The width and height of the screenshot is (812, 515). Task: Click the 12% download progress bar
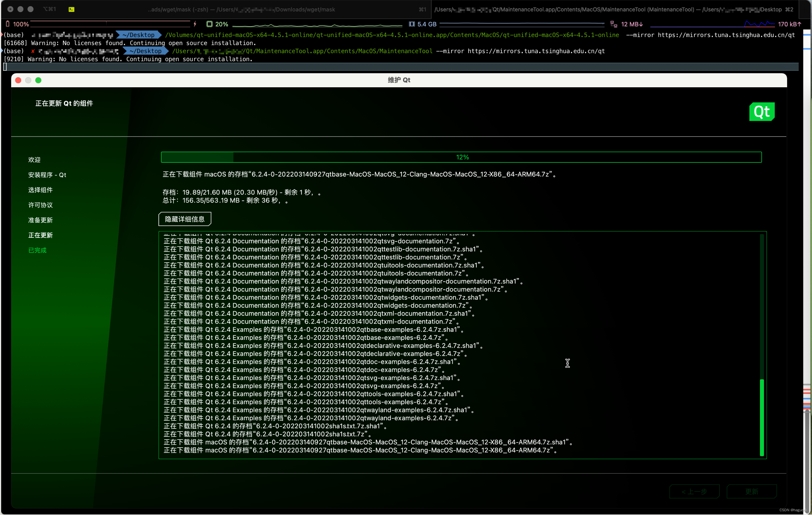pyautogui.click(x=461, y=157)
